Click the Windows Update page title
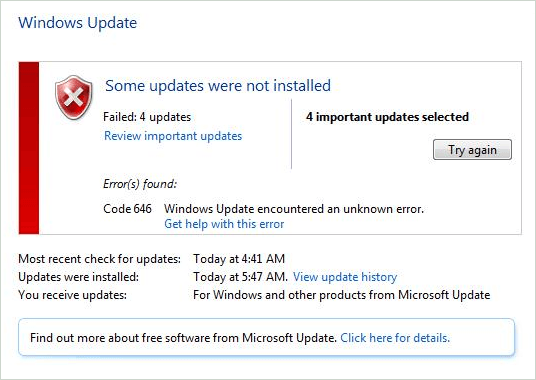 [x=78, y=23]
